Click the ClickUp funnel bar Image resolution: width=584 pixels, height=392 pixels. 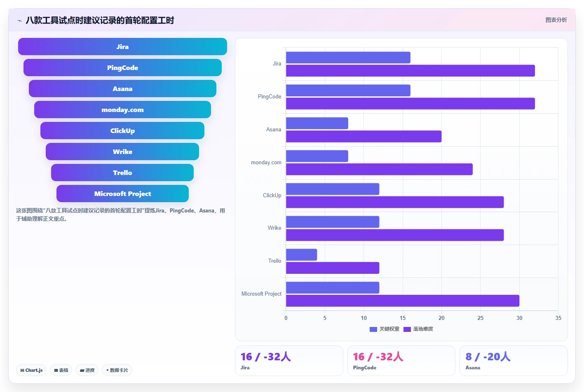pyautogui.click(x=122, y=131)
